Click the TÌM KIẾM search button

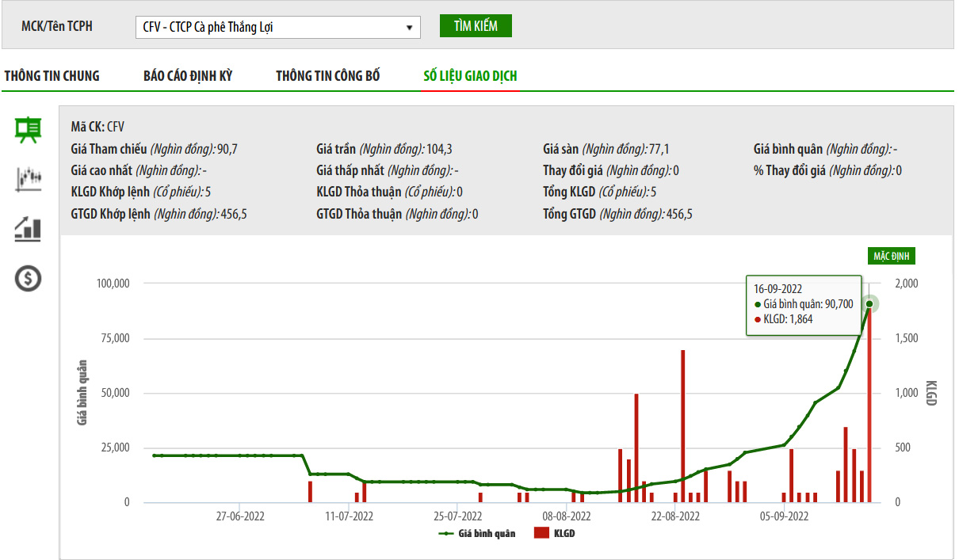(476, 26)
